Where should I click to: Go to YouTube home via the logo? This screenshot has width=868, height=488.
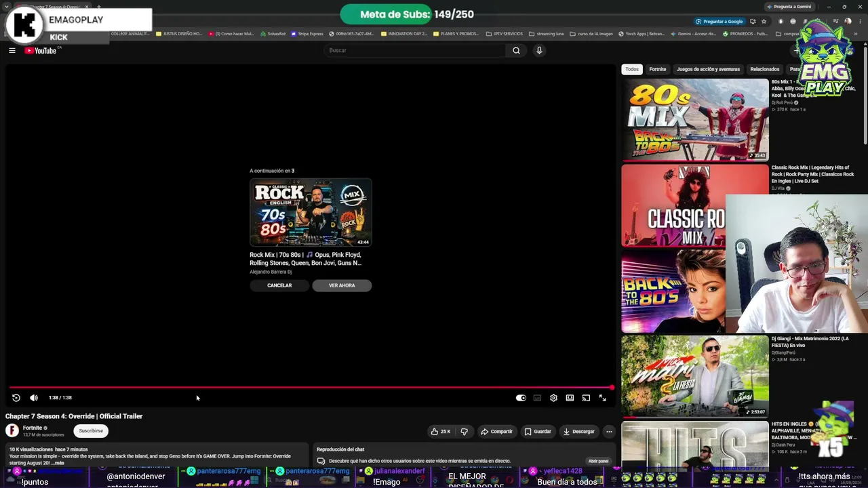(41, 50)
